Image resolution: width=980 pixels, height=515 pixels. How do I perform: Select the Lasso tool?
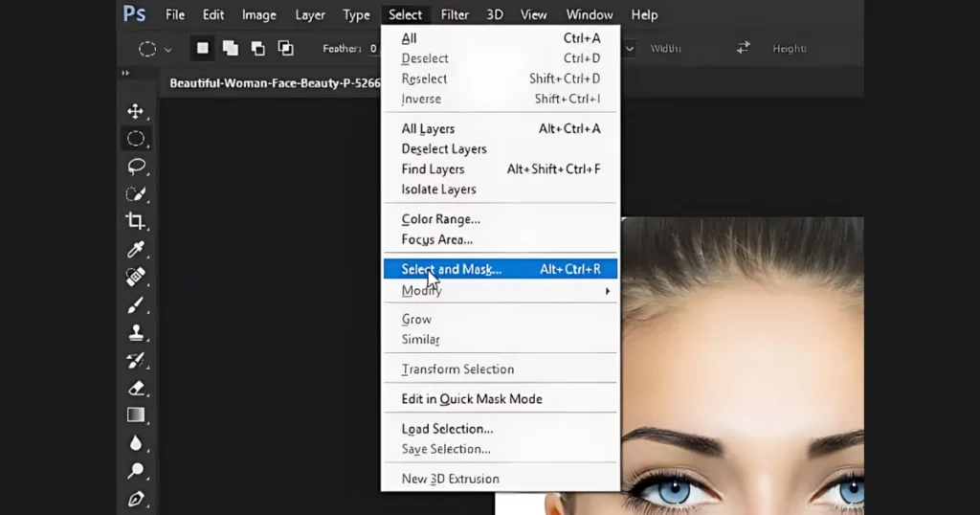(136, 167)
